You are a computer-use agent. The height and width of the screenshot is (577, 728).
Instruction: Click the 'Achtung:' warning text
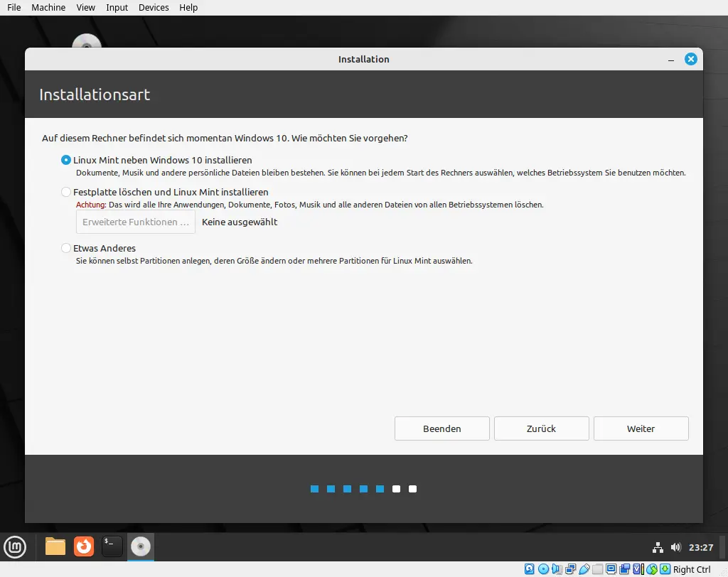click(91, 205)
